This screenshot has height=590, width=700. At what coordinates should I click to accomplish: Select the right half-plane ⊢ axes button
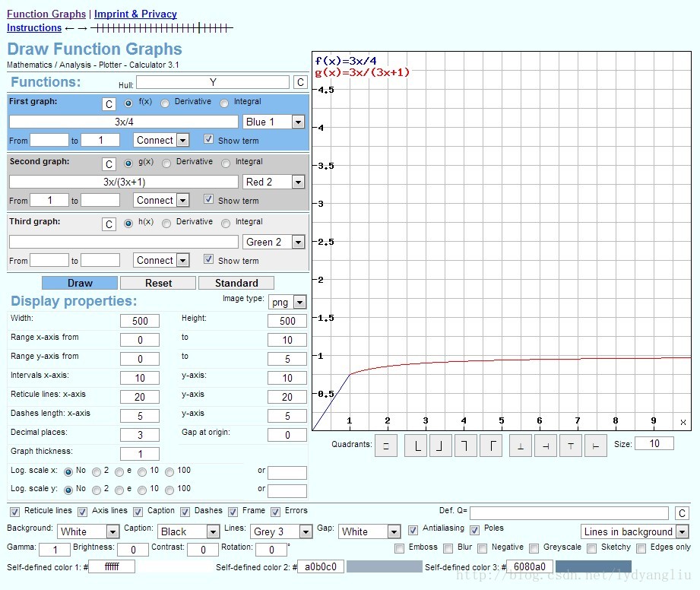click(596, 446)
